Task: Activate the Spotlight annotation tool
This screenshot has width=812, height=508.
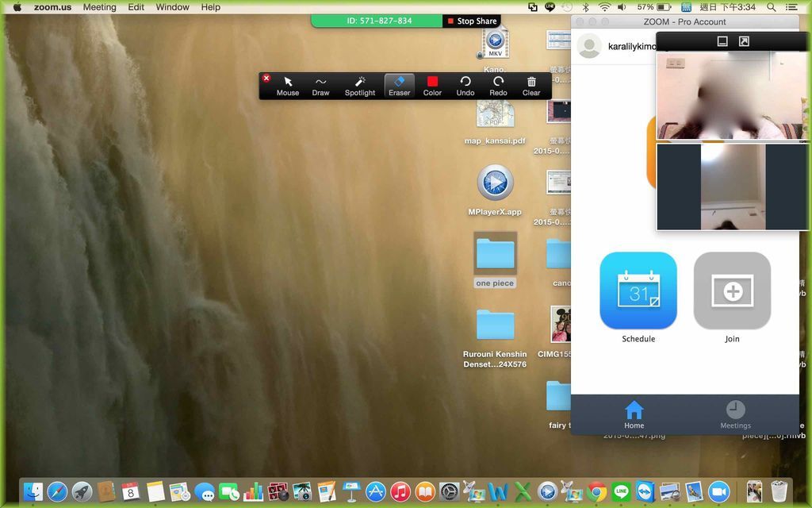Action: 360,86
